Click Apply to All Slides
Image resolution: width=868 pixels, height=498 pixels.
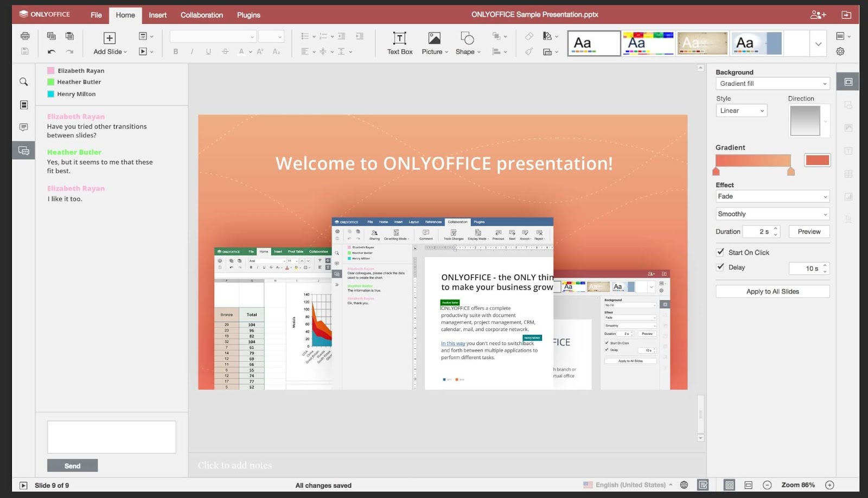pyautogui.click(x=773, y=291)
